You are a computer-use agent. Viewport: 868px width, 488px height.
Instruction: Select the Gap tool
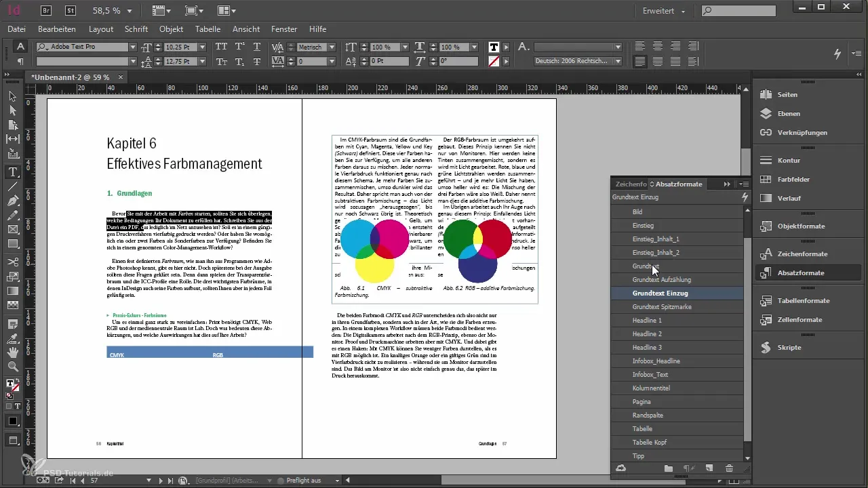click(12, 139)
